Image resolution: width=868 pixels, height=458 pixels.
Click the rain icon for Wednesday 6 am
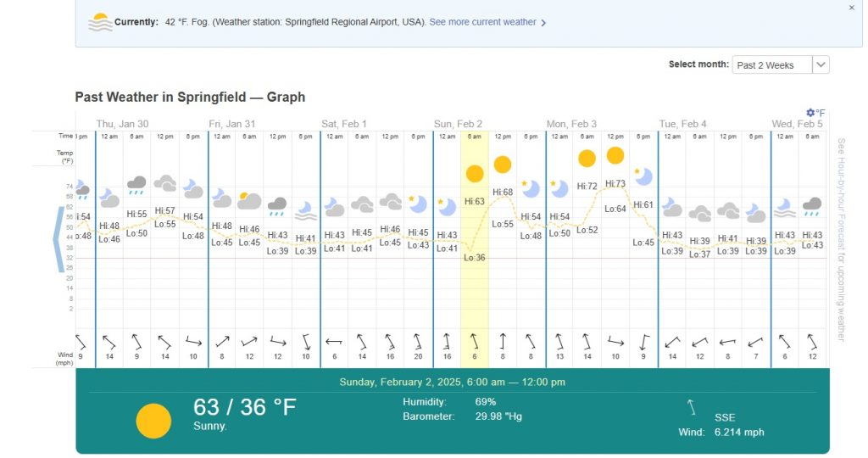coord(811,205)
